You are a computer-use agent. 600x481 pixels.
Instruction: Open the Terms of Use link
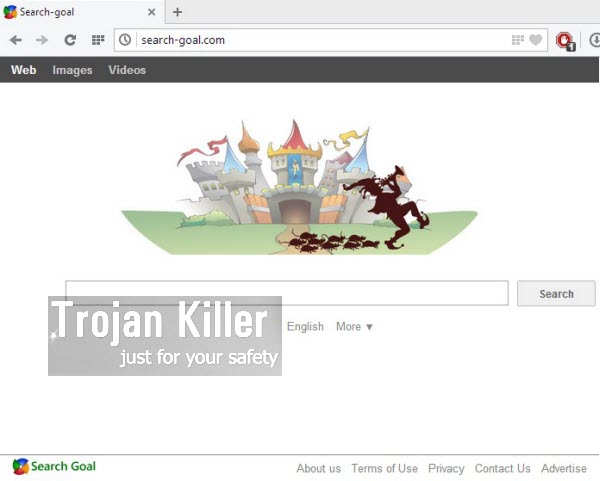click(x=384, y=468)
